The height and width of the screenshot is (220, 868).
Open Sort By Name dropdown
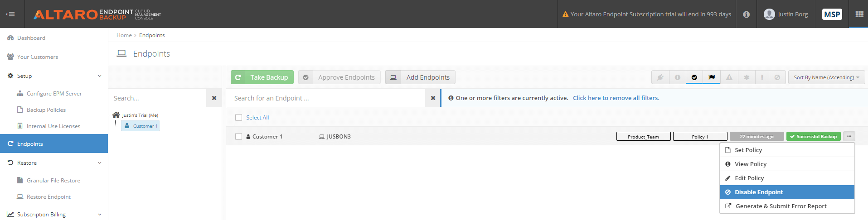click(826, 77)
